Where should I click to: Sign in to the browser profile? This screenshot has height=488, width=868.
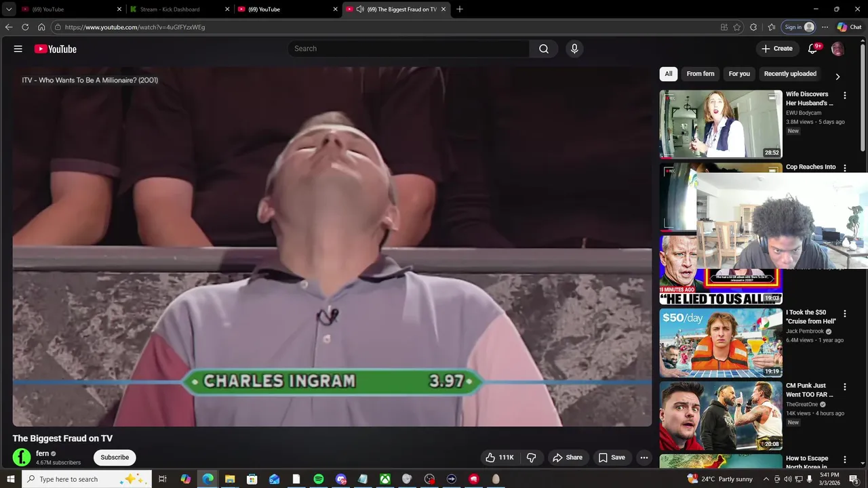[x=799, y=27]
